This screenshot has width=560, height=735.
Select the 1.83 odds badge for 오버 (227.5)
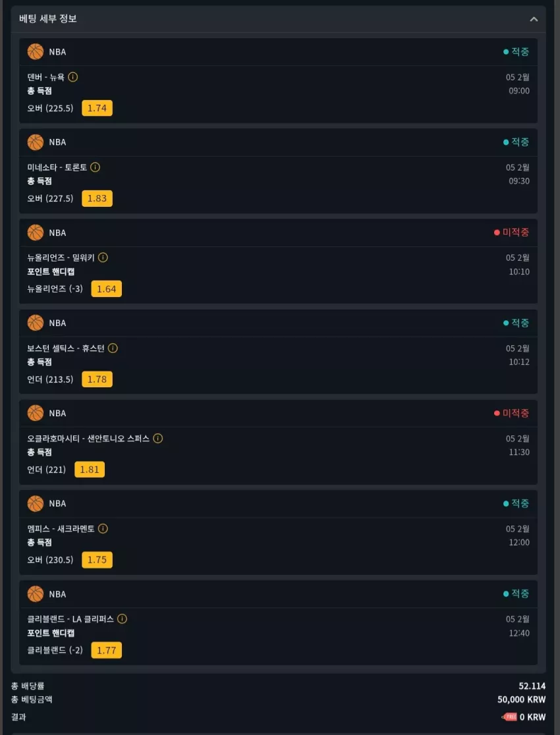click(x=97, y=198)
